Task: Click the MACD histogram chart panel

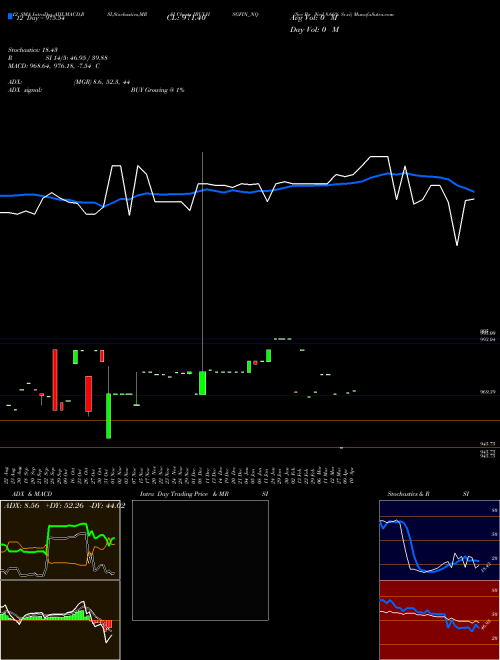Action: pyautogui.click(x=60, y=620)
